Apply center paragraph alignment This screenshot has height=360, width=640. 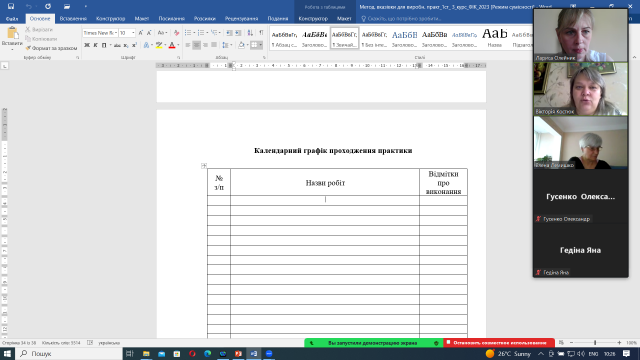(196, 45)
